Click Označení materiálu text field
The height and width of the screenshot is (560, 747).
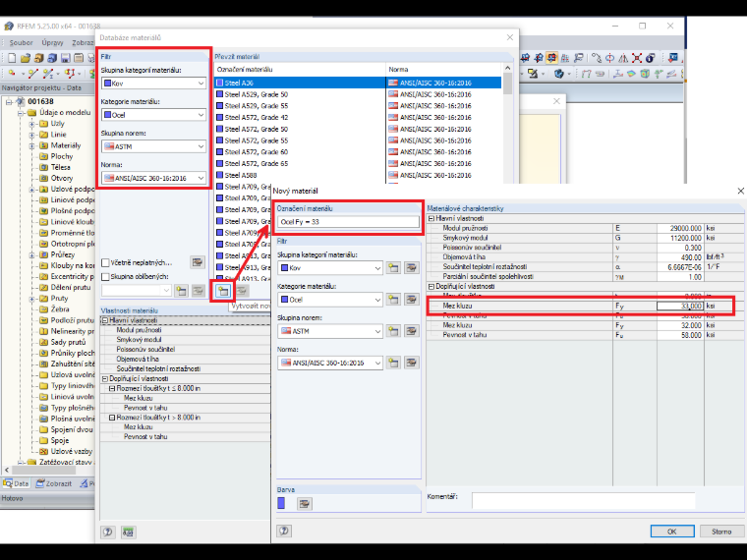click(348, 222)
